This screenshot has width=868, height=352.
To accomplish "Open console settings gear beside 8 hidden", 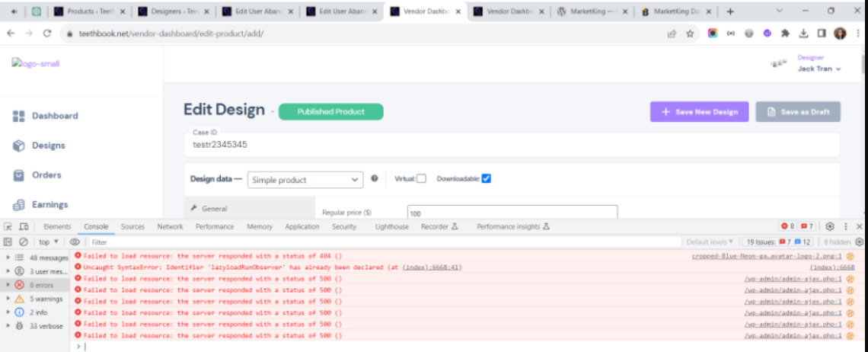I will click(x=859, y=242).
